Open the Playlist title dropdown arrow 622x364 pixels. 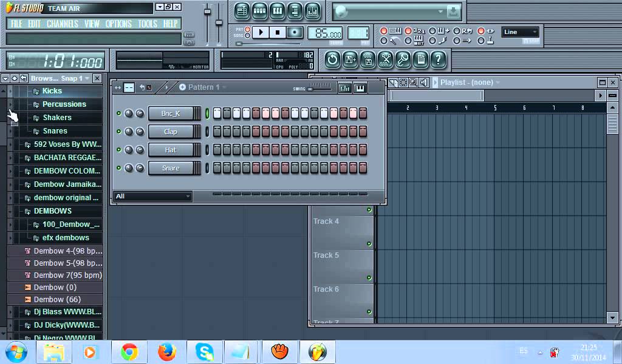click(x=497, y=83)
